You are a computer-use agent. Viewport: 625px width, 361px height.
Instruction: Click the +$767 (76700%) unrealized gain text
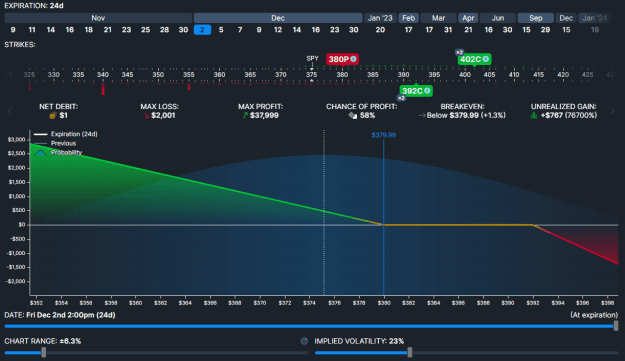pos(569,116)
